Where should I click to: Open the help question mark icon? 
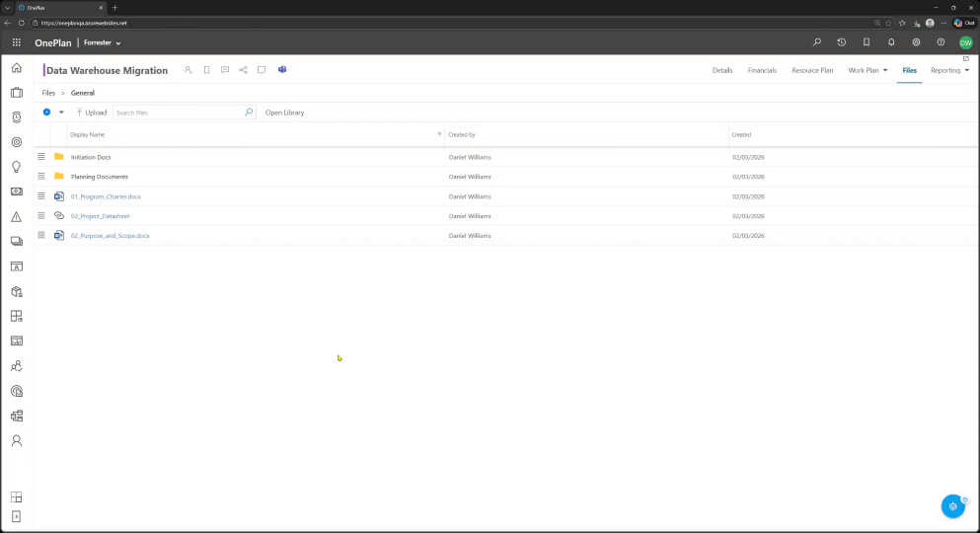point(941,42)
